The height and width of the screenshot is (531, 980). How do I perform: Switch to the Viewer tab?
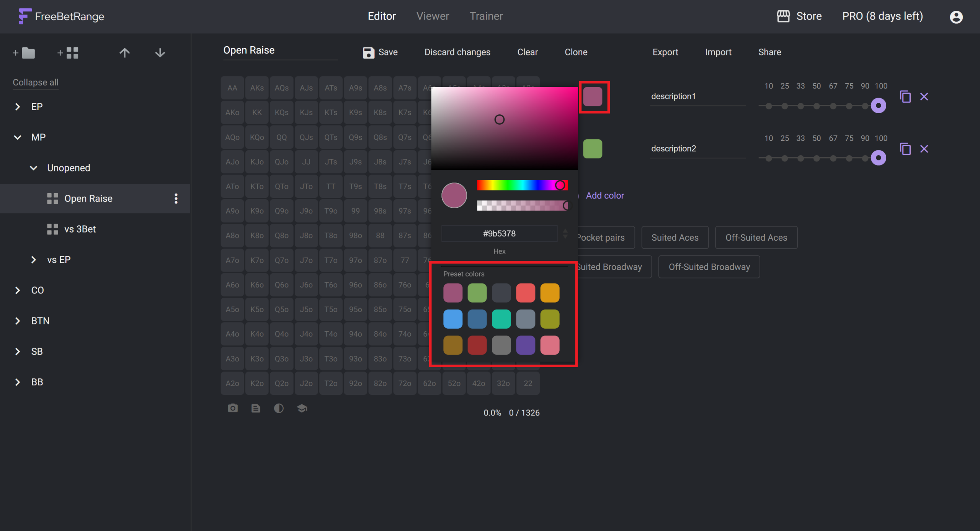coord(433,16)
